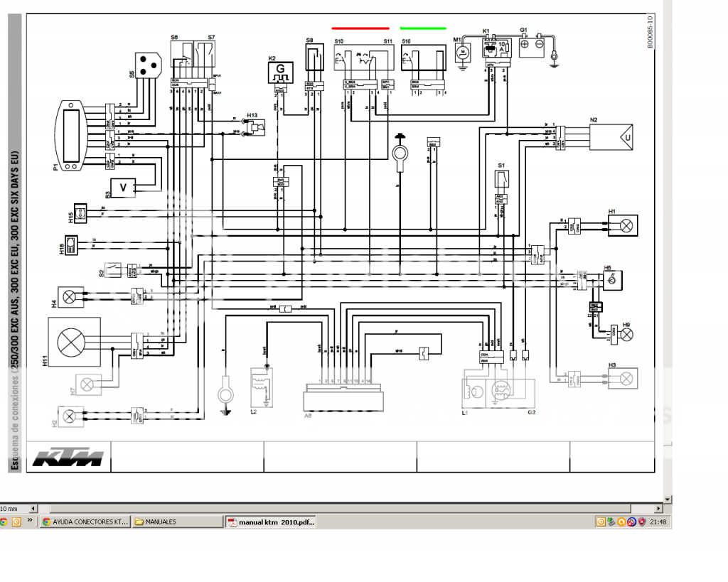This screenshot has width=728, height=582.
Task: Click the large H11 headlight symbol
Action: [70, 343]
